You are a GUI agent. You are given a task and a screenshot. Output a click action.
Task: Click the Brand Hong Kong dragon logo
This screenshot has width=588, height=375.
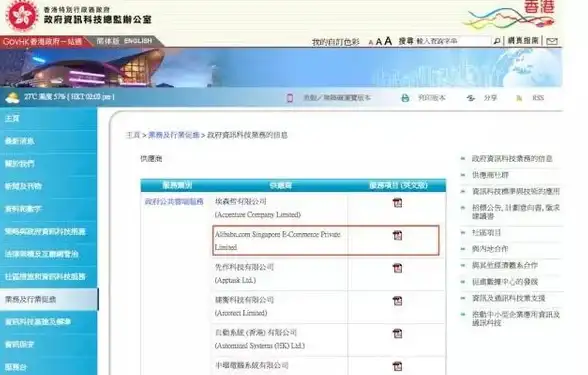click(510, 15)
